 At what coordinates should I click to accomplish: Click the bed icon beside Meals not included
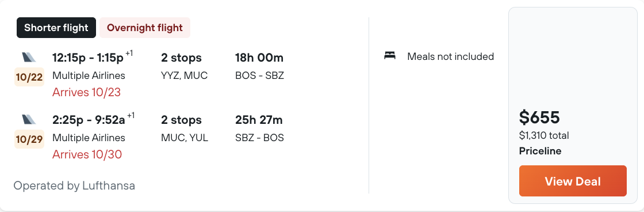click(390, 55)
